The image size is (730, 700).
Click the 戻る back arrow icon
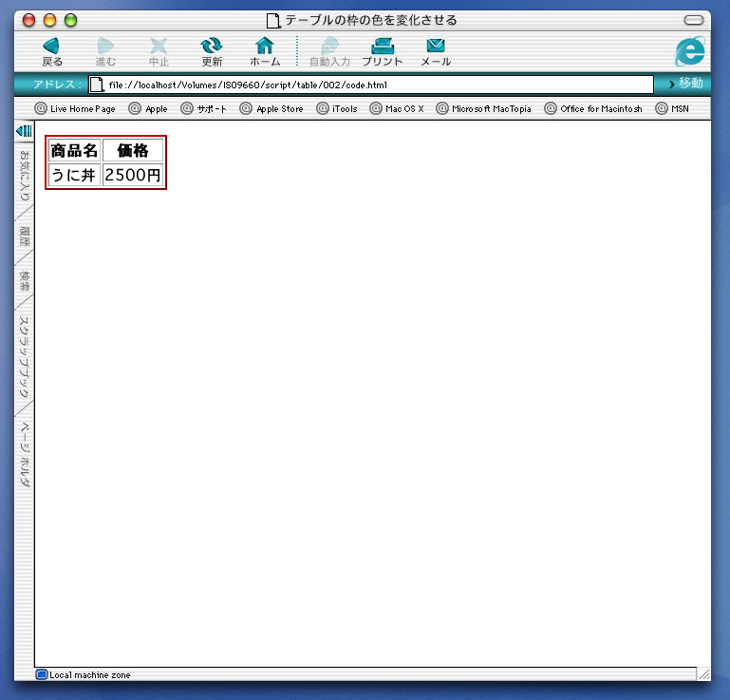[x=51, y=46]
